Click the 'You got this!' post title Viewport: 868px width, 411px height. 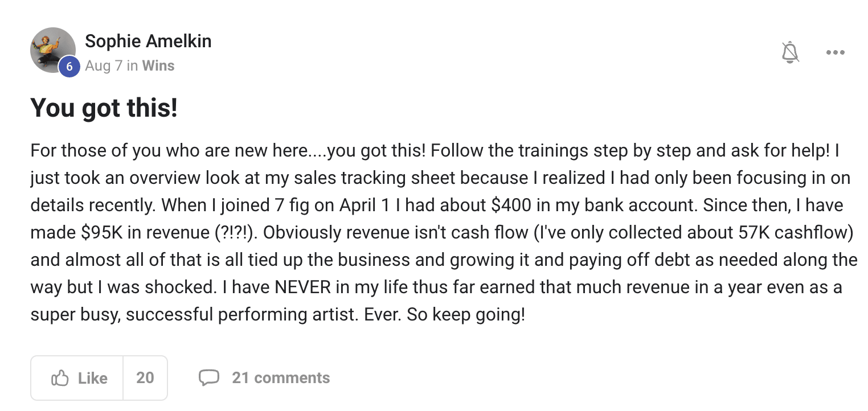click(104, 108)
